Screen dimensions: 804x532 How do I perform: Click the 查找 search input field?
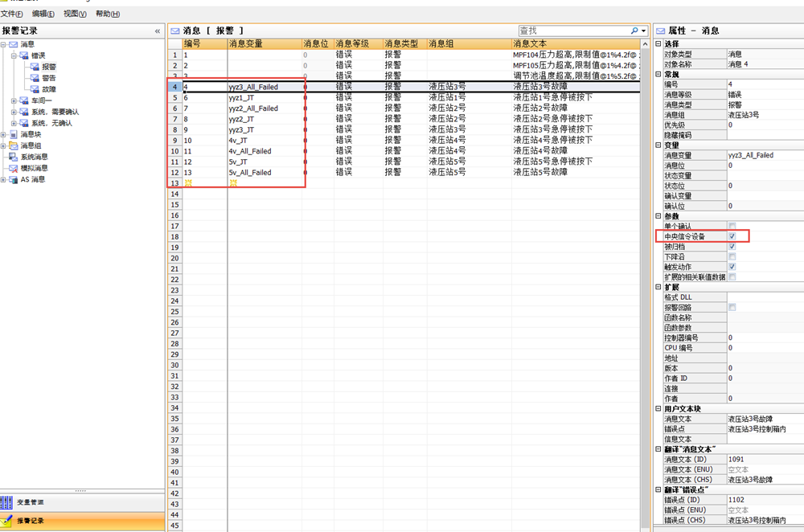[571, 31]
